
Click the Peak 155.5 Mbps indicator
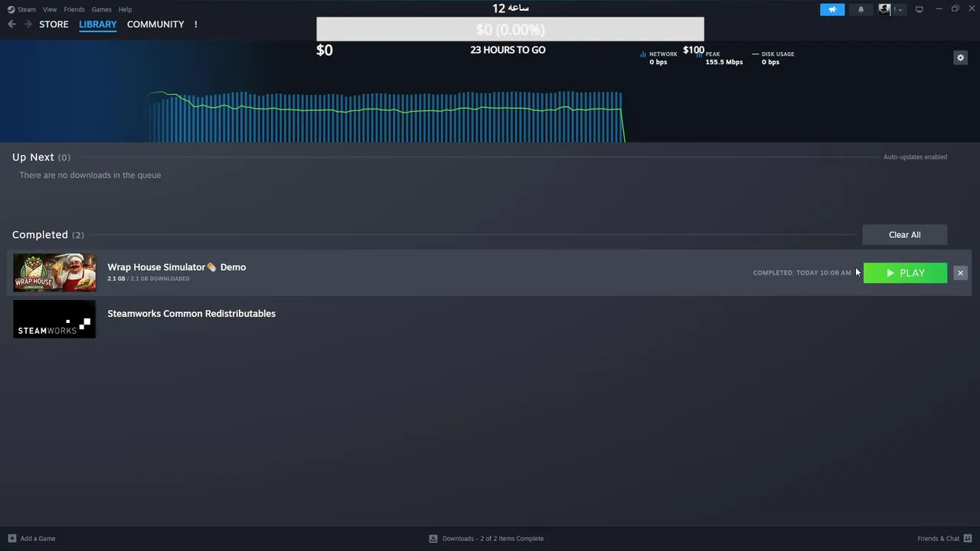point(720,58)
